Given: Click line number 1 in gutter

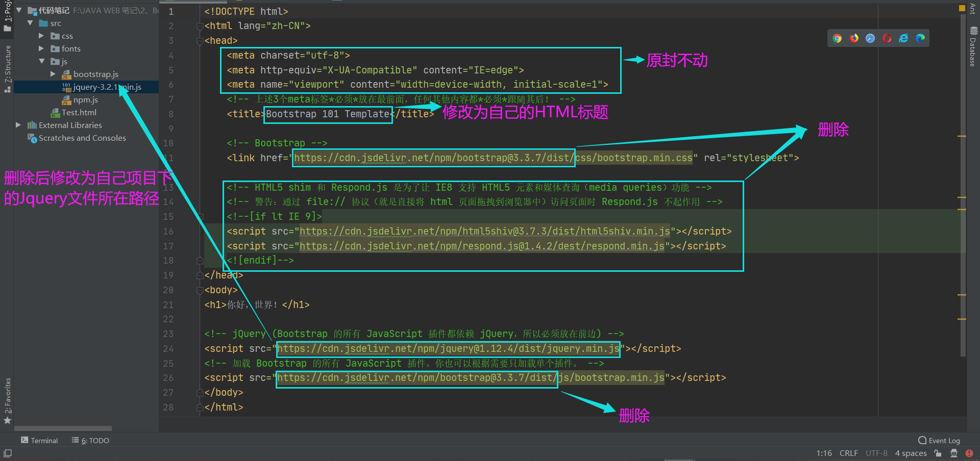Looking at the screenshot, I should coord(171,12).
